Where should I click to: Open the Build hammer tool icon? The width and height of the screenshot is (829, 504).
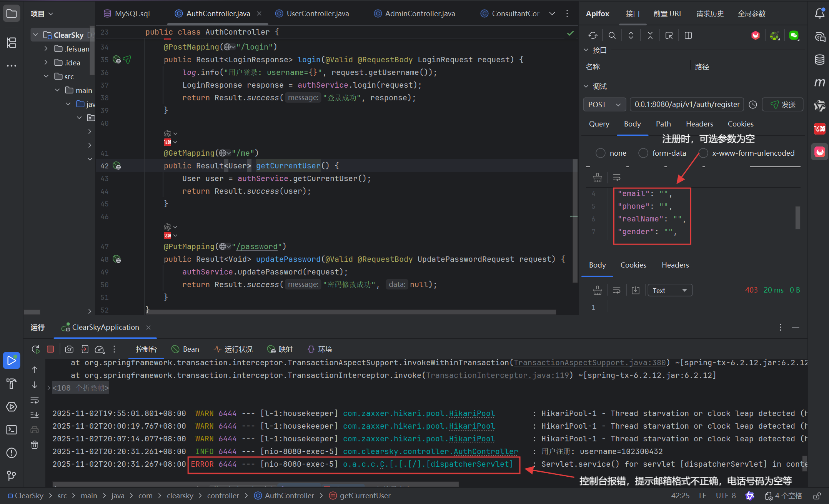coord(12,383)
